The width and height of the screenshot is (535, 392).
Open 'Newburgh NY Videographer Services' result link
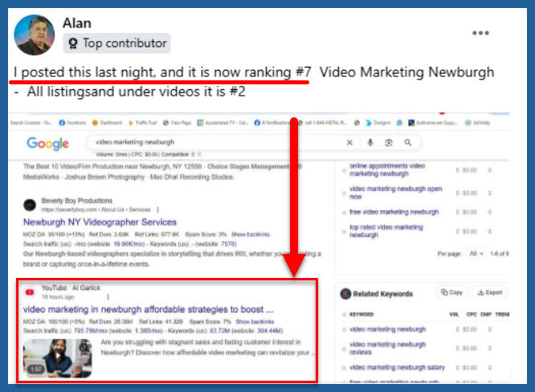(x=100, y=222)
